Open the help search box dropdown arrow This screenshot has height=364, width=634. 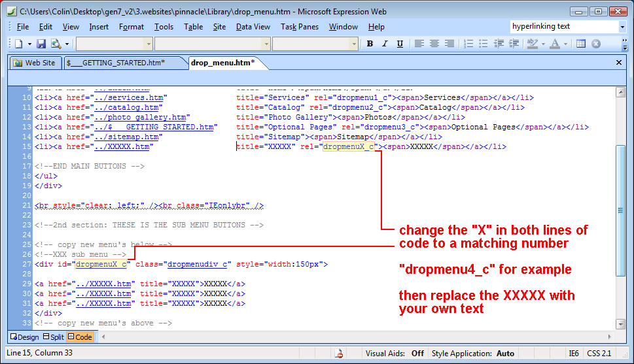622,27
